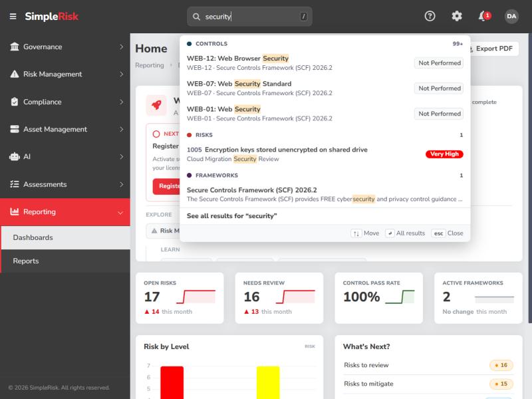Collapse the Reporting menu chevron
Screen dimensions: 532x399
(120, 212)
